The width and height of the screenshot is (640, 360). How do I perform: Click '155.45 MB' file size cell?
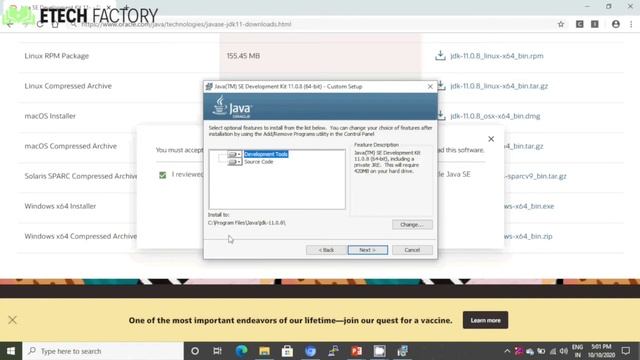pyautogui.click(x=243, y=56)
